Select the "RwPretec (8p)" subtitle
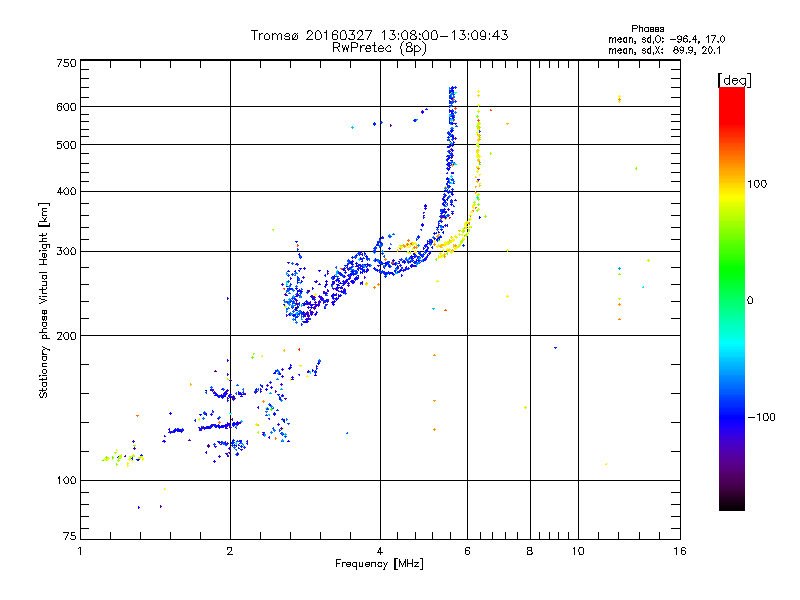 pos(379,48)
